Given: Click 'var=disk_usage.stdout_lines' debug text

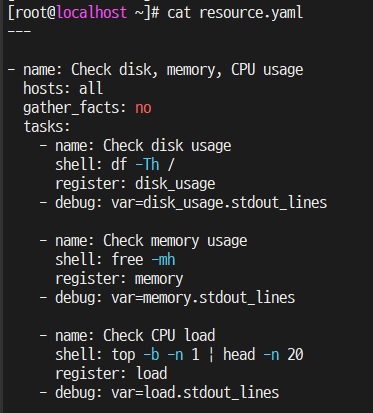Looking at the screenshot, I should pos(219,203).
